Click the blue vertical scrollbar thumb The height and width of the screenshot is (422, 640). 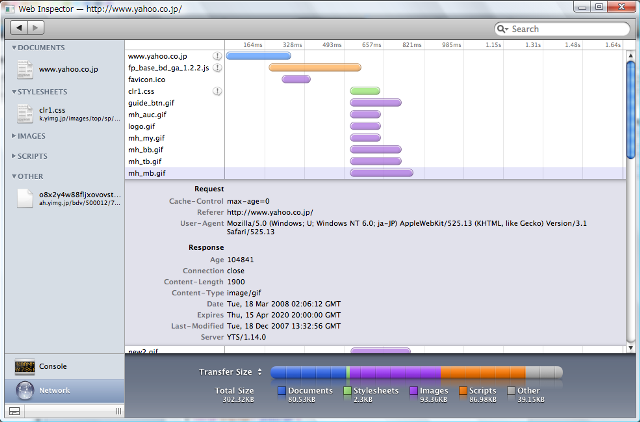(x=631, y=109)
